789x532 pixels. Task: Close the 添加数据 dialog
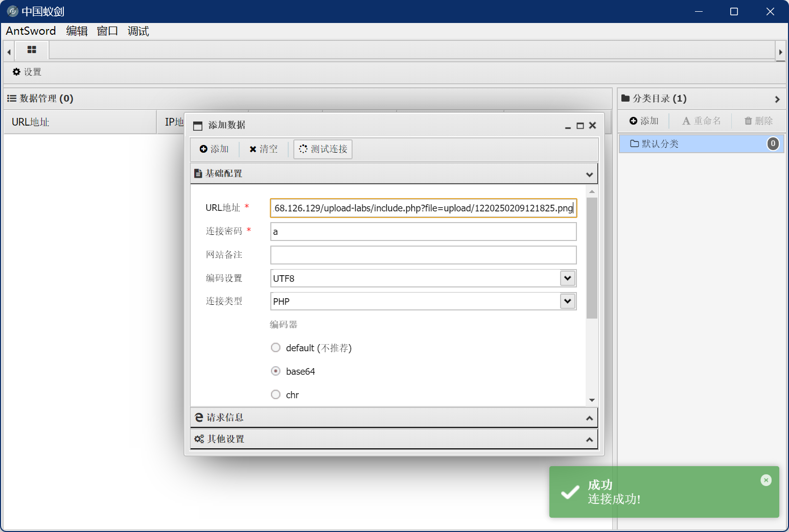592,126
